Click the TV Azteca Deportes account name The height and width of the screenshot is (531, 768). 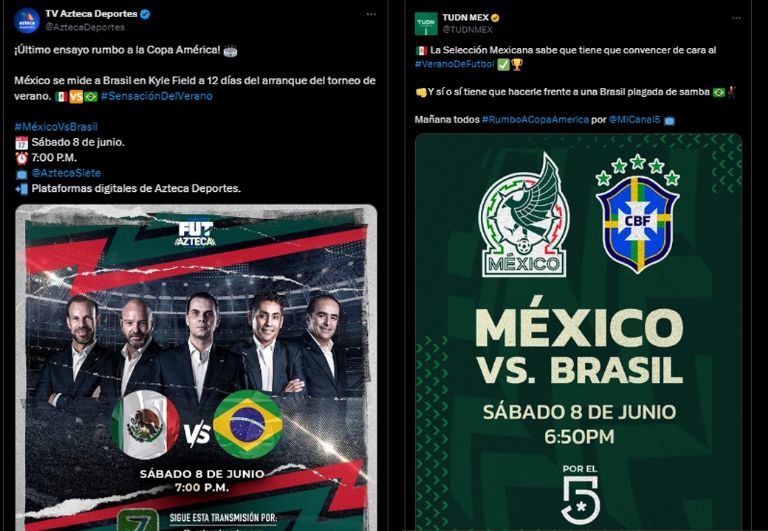click(x=91, y=14)
